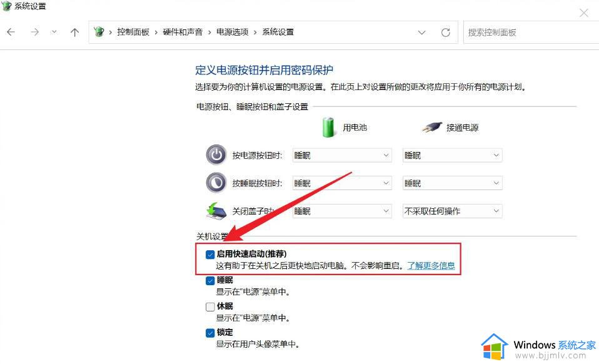Click the 按睡眠按钮时 label
599x364 pixels.
pyautogui.click(x=257, y=183)
